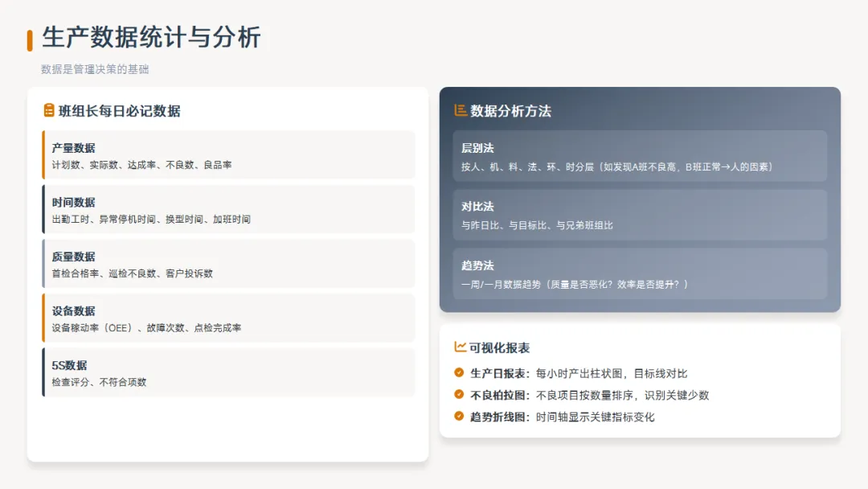The image size is (868, 489).
Task: Click the 5S数据 card heading
Action: coord(69,365)
